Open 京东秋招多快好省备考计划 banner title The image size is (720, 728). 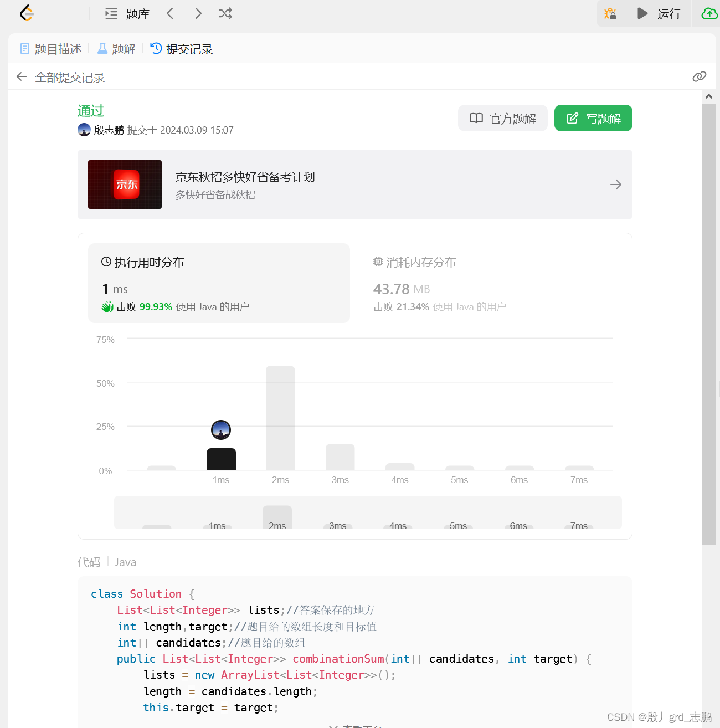click(x=245, y=177)
